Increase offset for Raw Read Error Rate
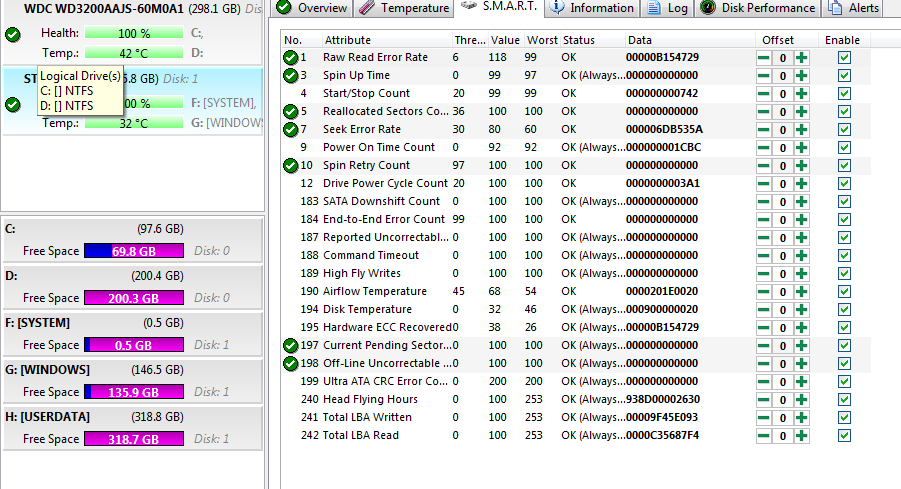The image size is (901, 489). point(802,58)
